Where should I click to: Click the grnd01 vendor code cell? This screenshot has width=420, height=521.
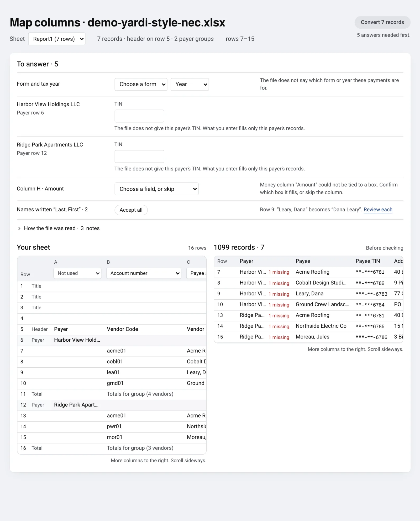pos(115,383)
